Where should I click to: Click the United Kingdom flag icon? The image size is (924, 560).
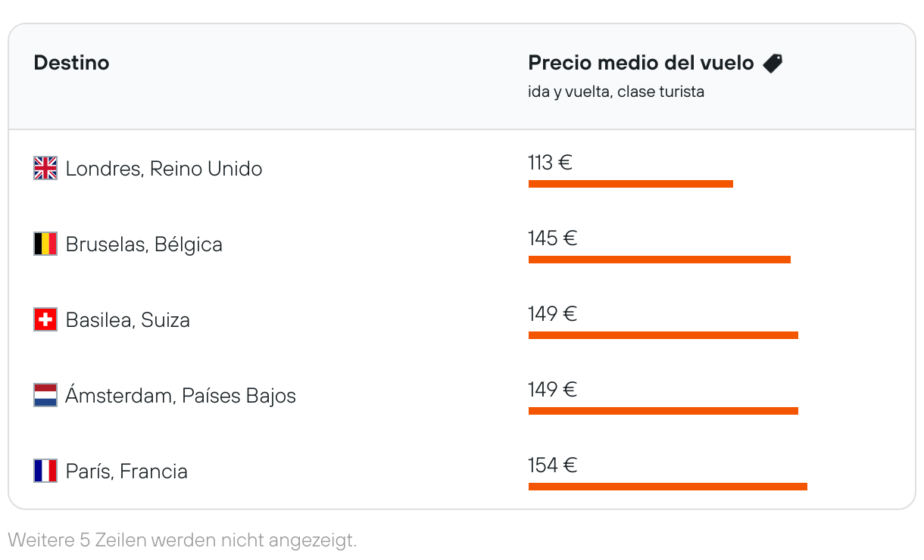click(x=45, y=168)
